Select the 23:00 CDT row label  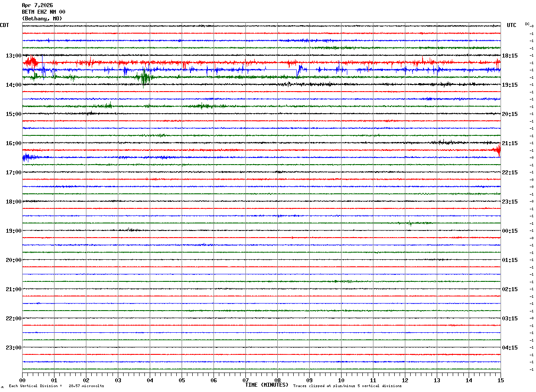[13, 347]
